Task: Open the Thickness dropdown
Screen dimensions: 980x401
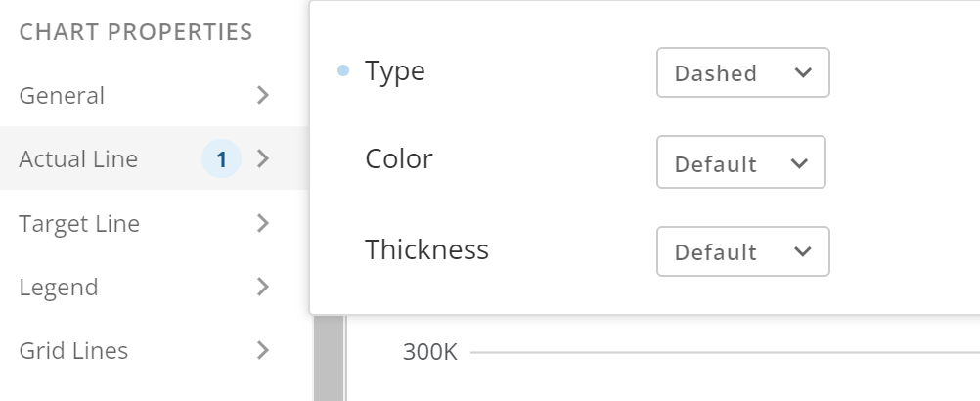Action: click(x=742, y=251)
